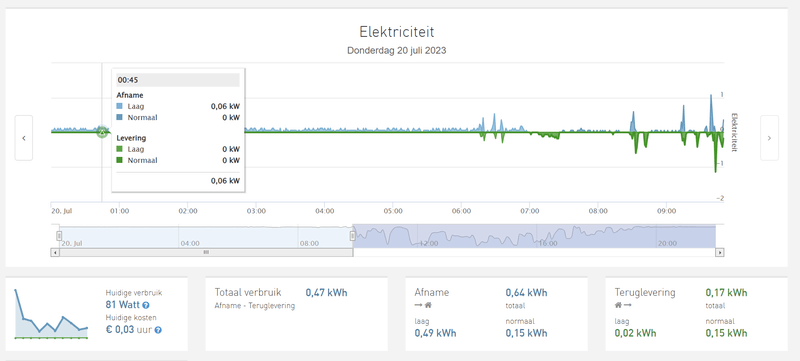Click the Teruglevering card heading
Screen dimensions: 800x361
click(x=645, y=293)
